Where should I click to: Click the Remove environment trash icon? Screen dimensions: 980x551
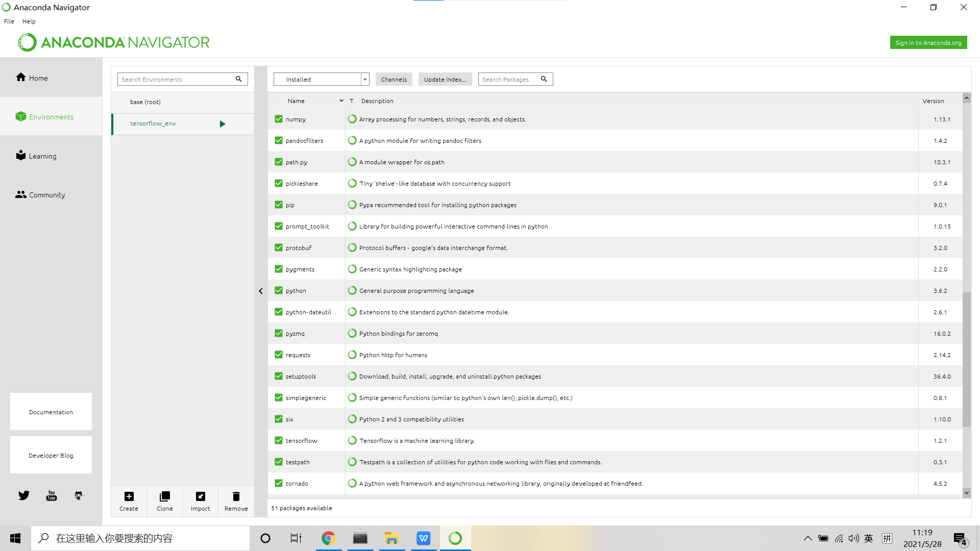point(236,496)
